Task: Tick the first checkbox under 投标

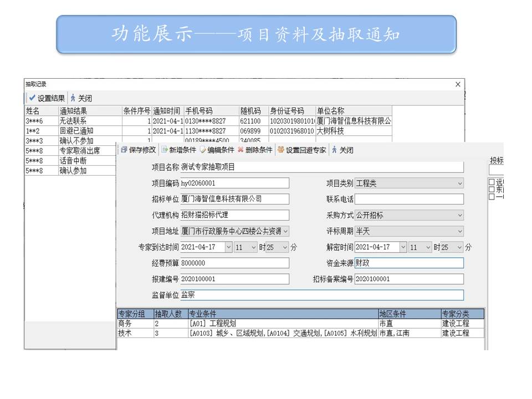Action: [492, 182]
